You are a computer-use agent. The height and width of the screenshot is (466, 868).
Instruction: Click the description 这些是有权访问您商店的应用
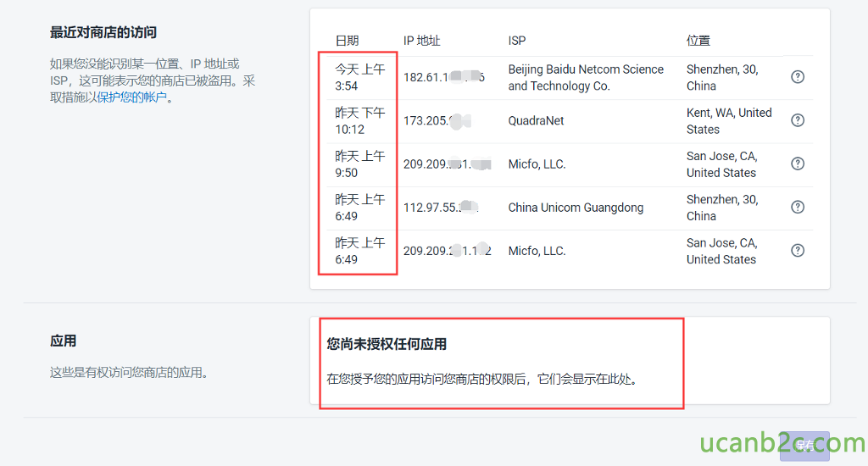129,373
